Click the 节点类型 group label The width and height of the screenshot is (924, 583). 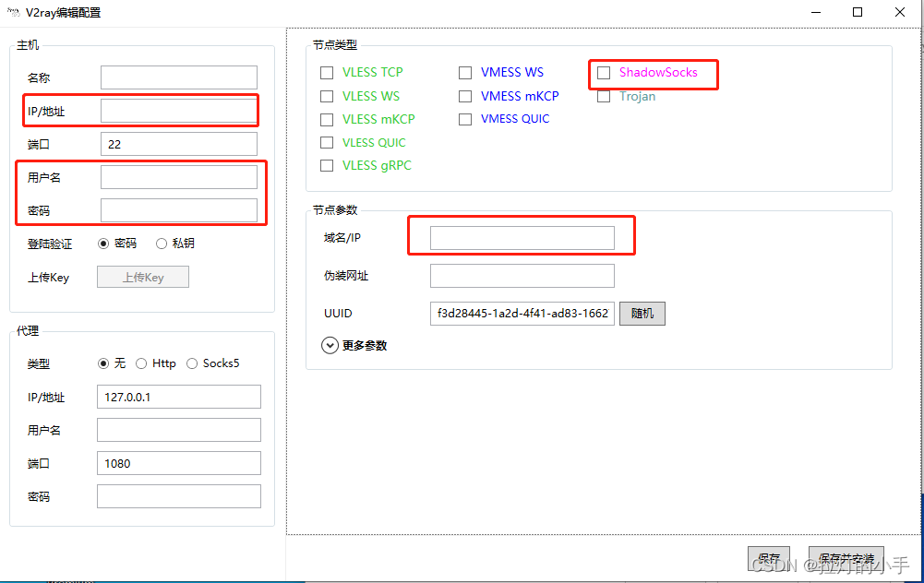[x=335, y=45]
